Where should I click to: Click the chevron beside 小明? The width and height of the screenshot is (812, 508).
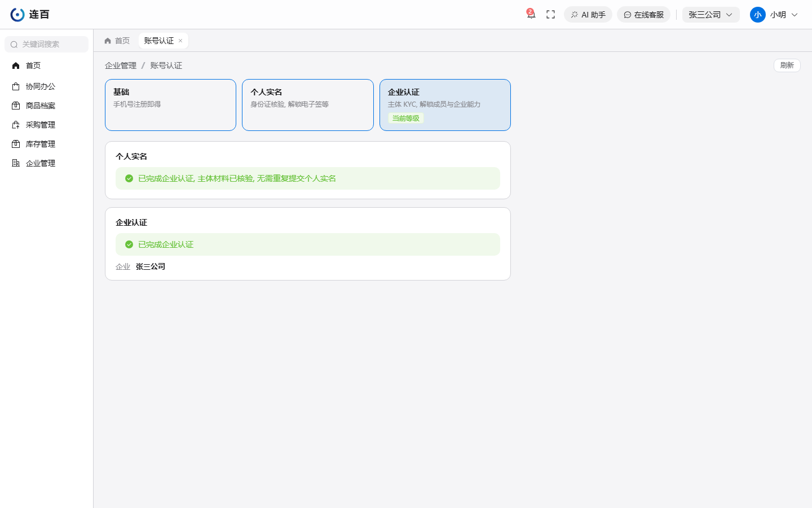tap(795, 15)
